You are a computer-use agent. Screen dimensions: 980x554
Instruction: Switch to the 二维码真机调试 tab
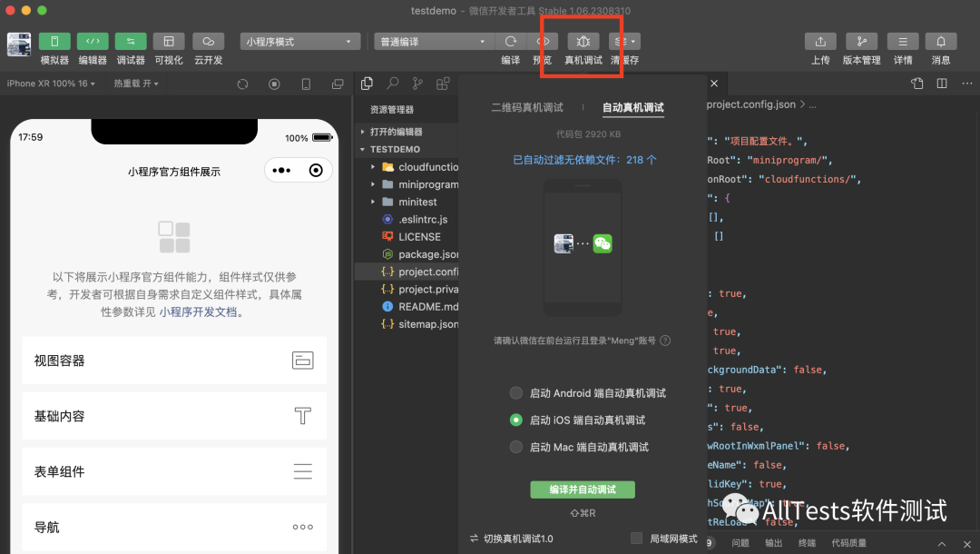point(527,107)
